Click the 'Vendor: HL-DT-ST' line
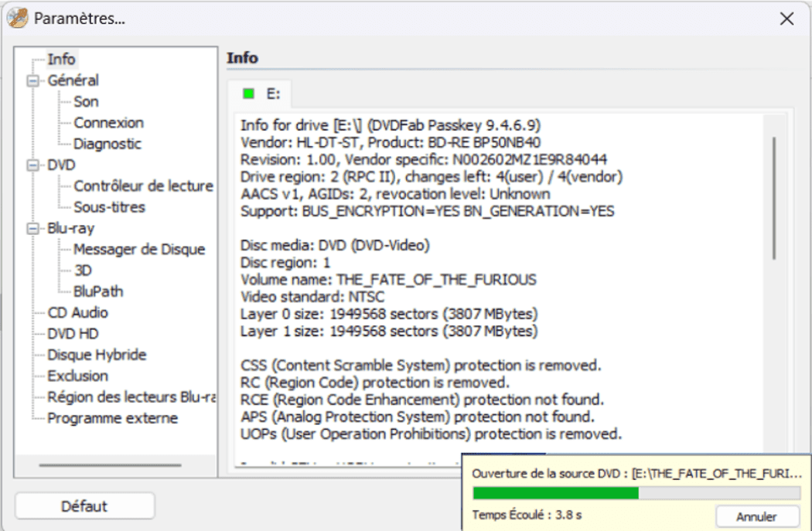 (391, 142)
